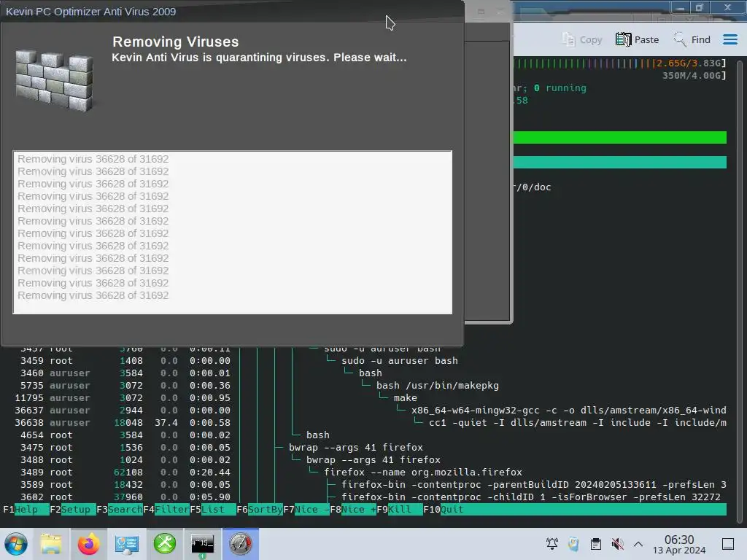This screenshot has height=560, width=747.
Task: Select process 3489 firefox row
Action: click(x=365, y=472)
